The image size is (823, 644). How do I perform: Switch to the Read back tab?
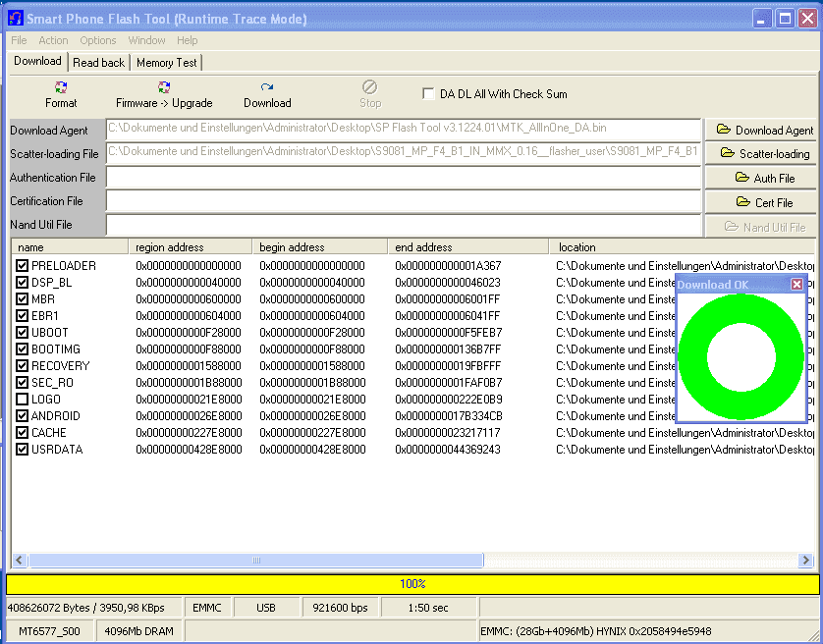click(x=98, y=63)
